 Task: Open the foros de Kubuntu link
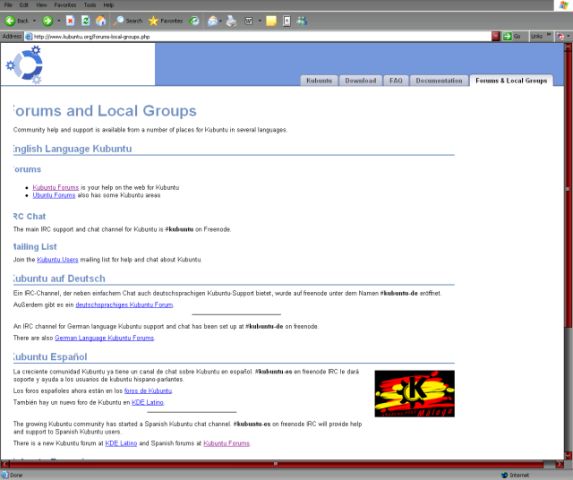tap(148, 391)
